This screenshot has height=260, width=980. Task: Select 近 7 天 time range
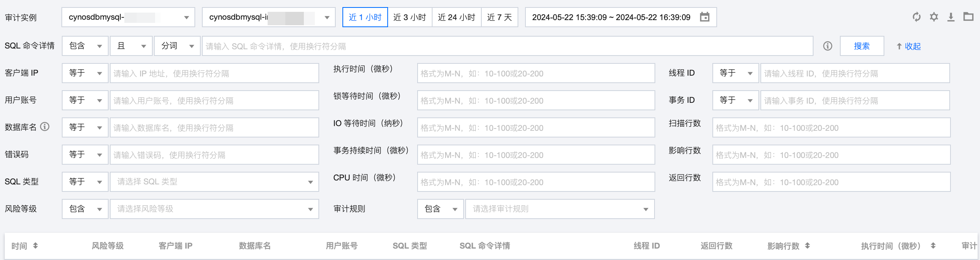click(499, 17)
